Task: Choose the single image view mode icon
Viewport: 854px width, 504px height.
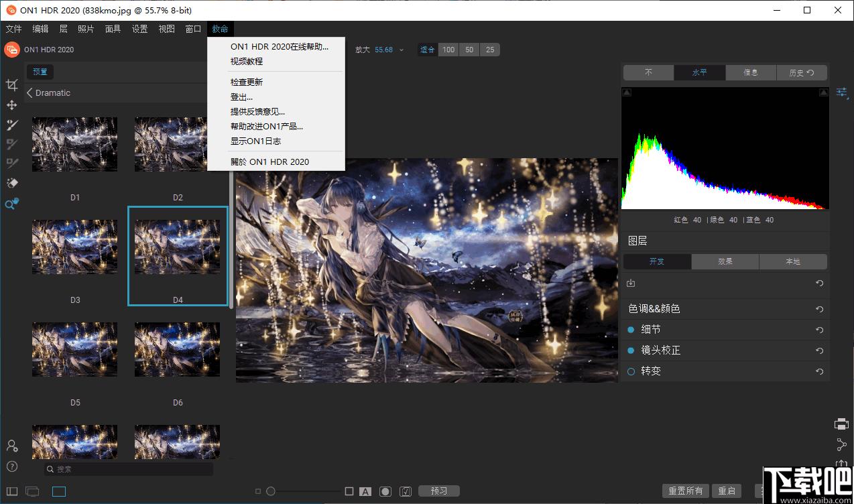Action: coord(59,491)
